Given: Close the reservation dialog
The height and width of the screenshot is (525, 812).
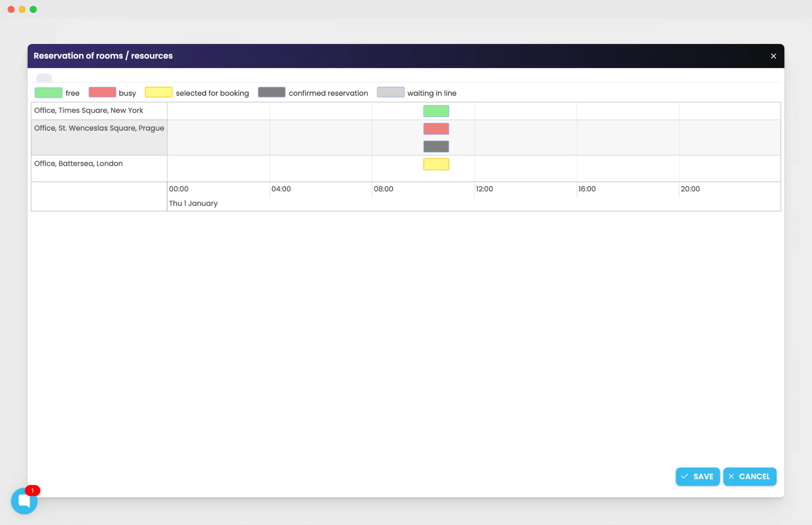Looking at the screenshot, I should point(773,56).
